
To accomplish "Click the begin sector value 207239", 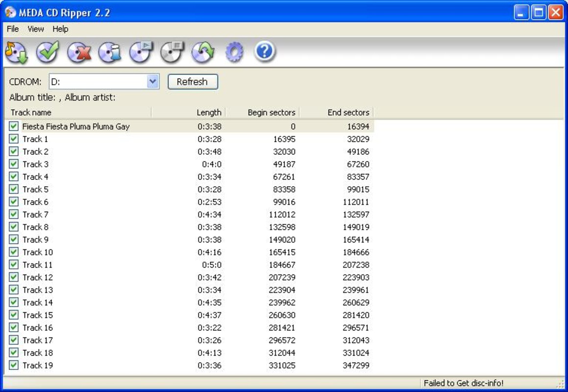I will click(282, 277).
